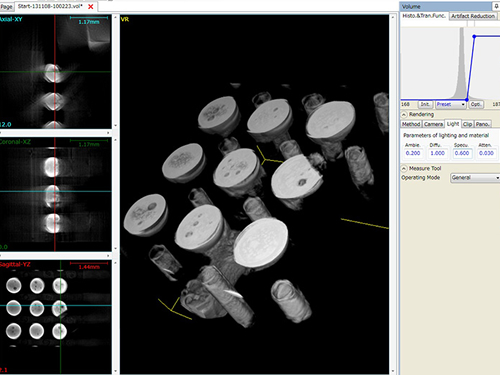Click inside the Coronal-XZ slice view

(x=55, y=194)
